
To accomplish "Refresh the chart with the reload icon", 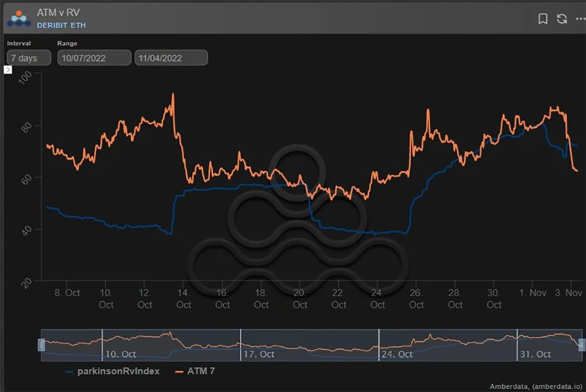I will tap(562, 19).
